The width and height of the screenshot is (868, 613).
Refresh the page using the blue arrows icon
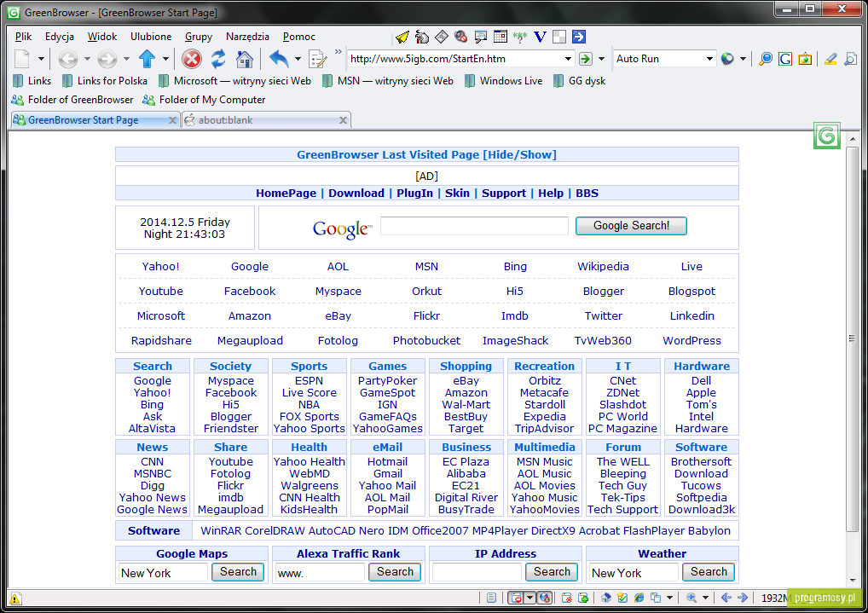218,58
